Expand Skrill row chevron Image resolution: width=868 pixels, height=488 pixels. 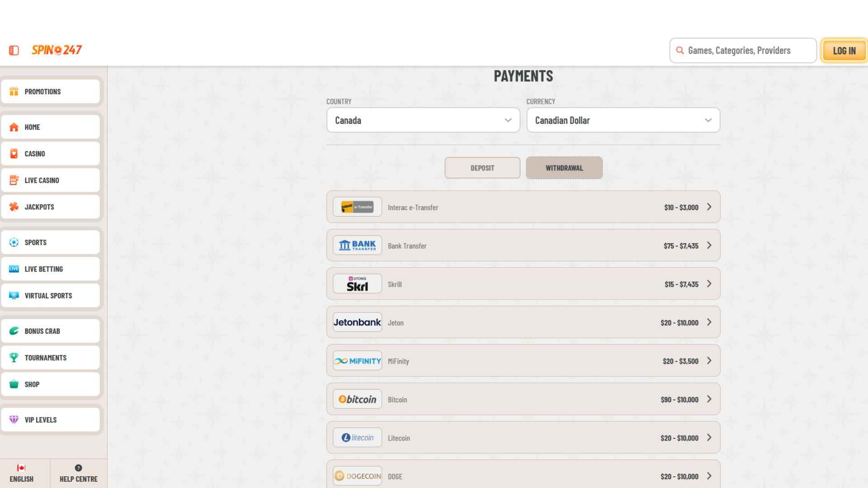[x=709, y=284]
